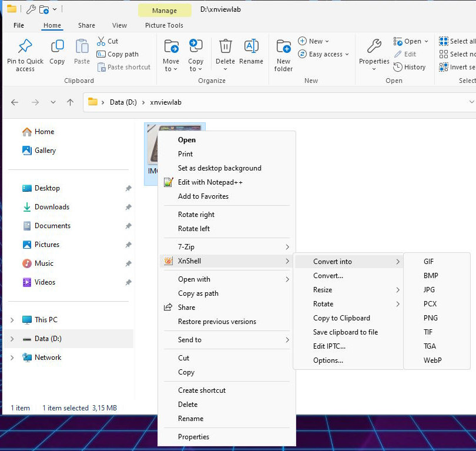Click the Cut scissors icon in ribbon
The image size is (476, 451).
click(101, 41)
